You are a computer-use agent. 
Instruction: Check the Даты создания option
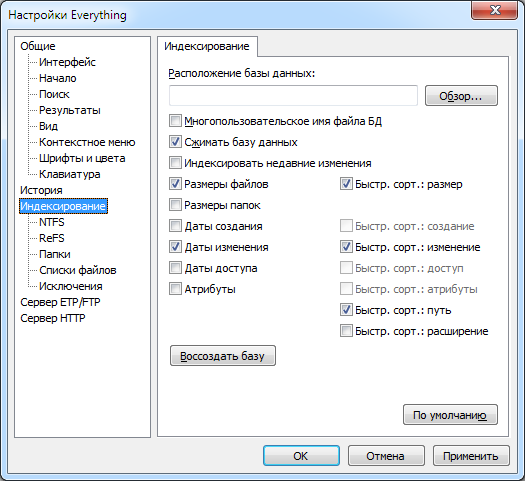175,226
